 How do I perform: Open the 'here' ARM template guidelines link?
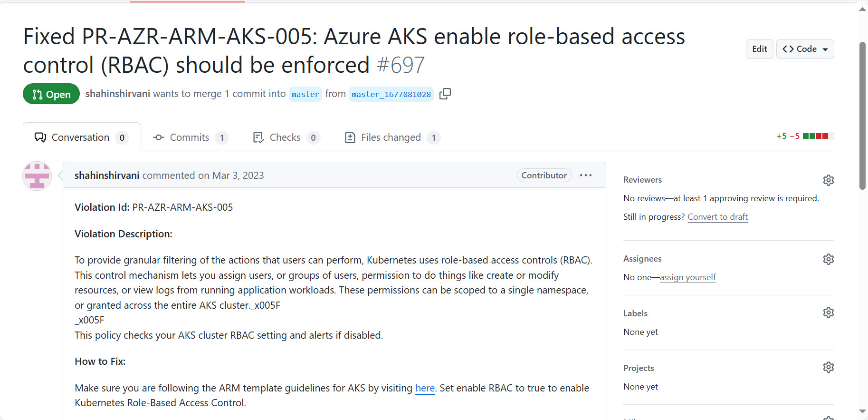pos(425,388)
